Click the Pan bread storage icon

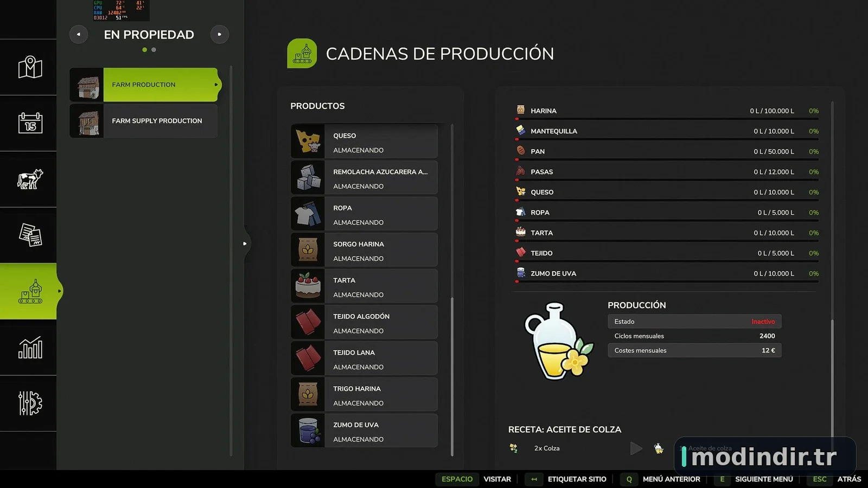[x=521, y=151]
